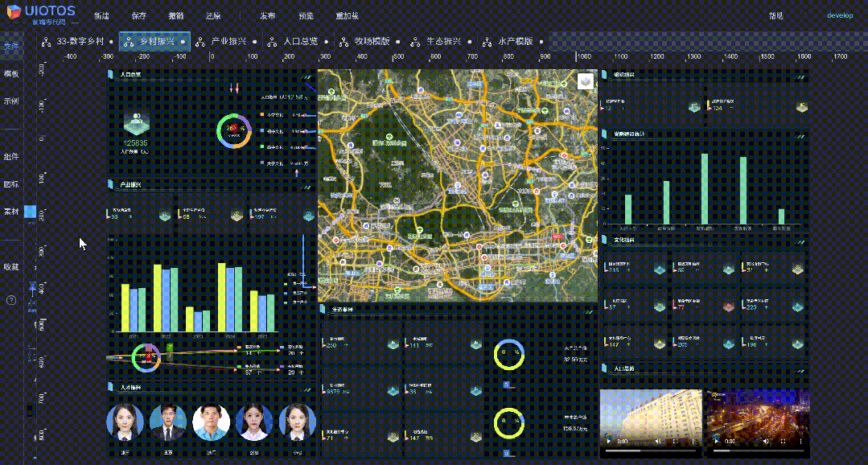
Task: Click the 人口总览 panel title
Action: pyautogui.click(x=130, y=74)
